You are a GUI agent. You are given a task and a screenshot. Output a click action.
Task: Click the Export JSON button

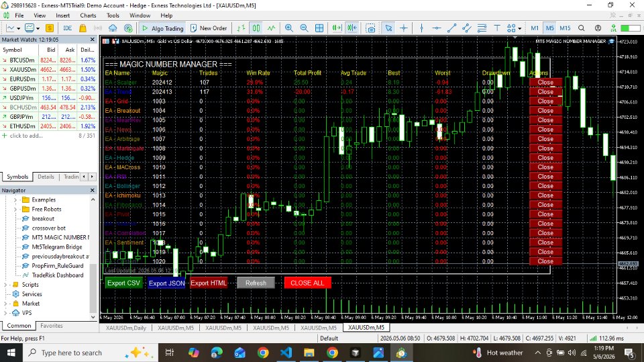[167, 283]
